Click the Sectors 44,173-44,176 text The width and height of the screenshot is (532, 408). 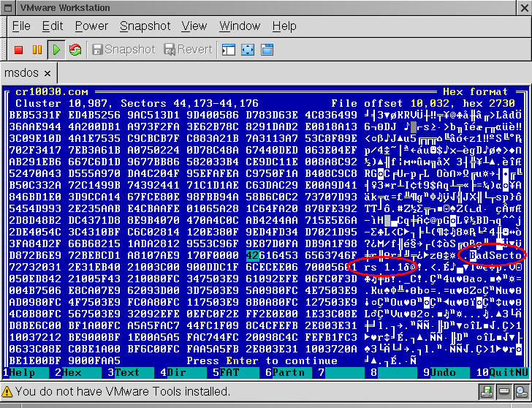tap(190, 104)
